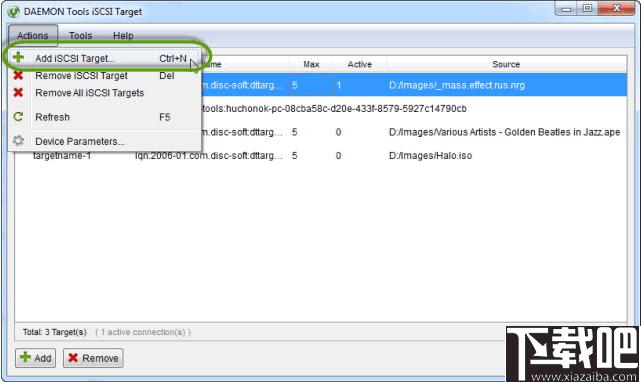Open the Help menu
641x382 pixels.
coord(123,36)
